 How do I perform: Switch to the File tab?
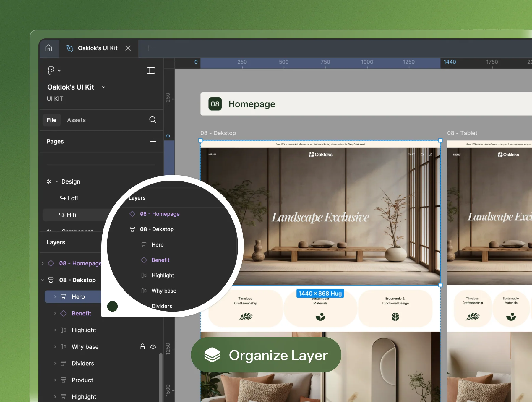[51, 120]
